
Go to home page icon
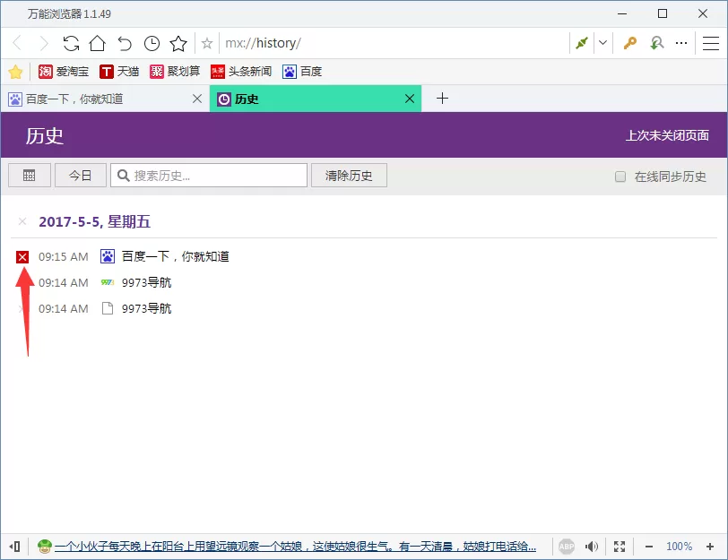(98, 43)
